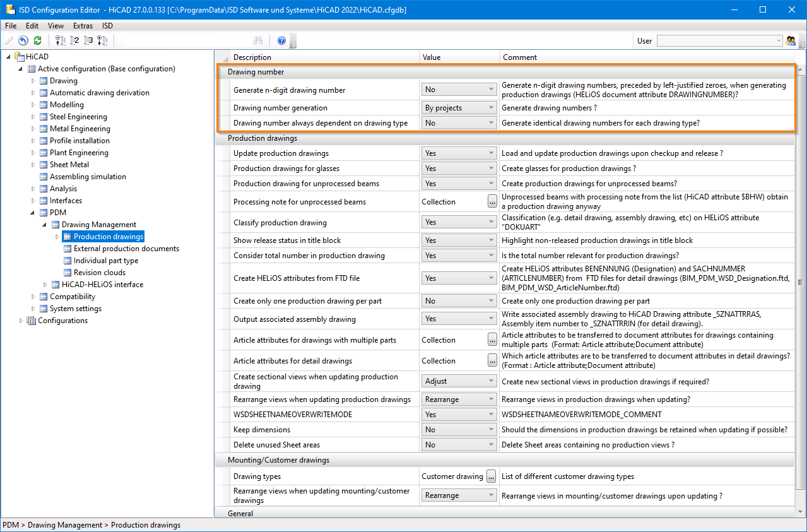Select Profile installation tree item
Viewport: 807px width, 532px height.
(x=80, y=141)
